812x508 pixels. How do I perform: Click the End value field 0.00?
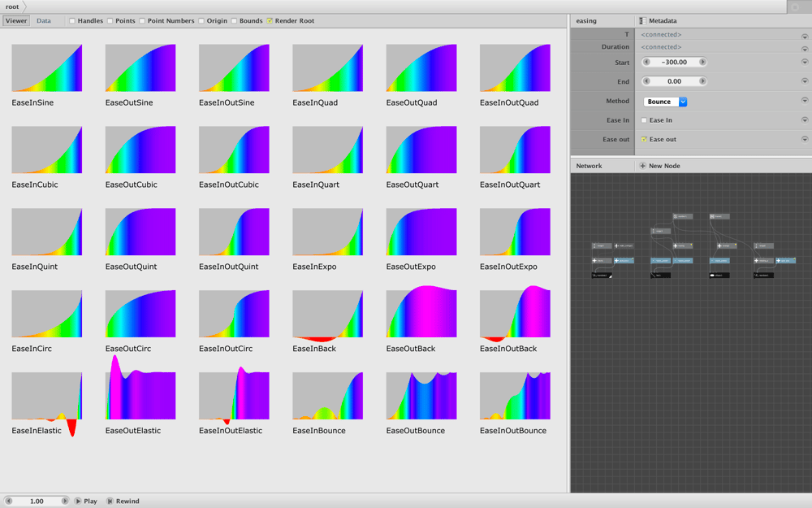(674, 80)
